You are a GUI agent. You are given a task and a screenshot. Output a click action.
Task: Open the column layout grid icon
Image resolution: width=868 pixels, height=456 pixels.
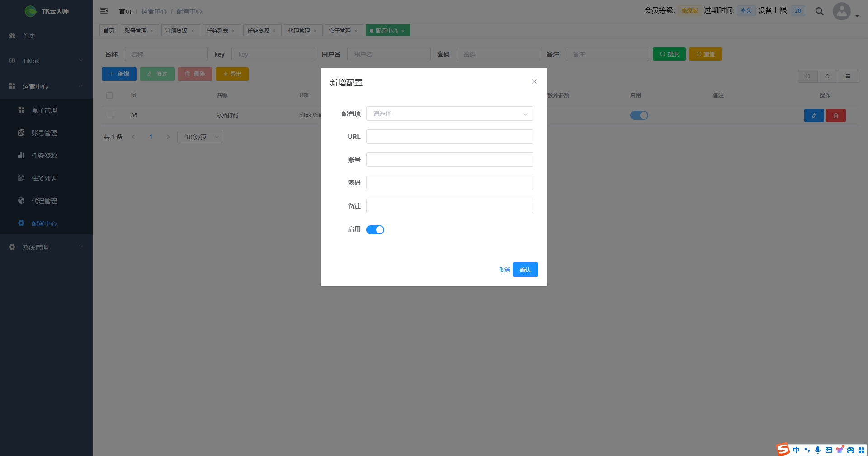pos(848,76)
